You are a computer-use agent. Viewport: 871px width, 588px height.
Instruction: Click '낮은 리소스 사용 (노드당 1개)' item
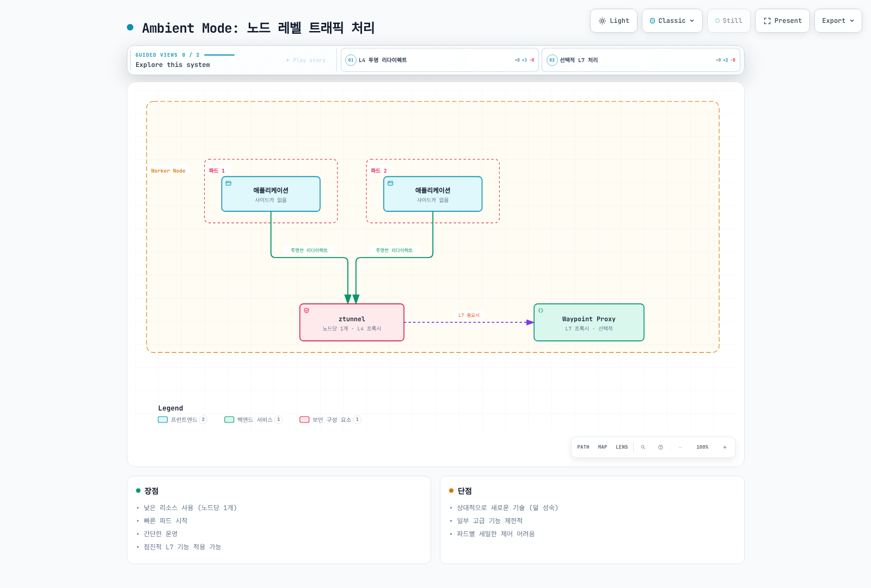pos(190,507)
